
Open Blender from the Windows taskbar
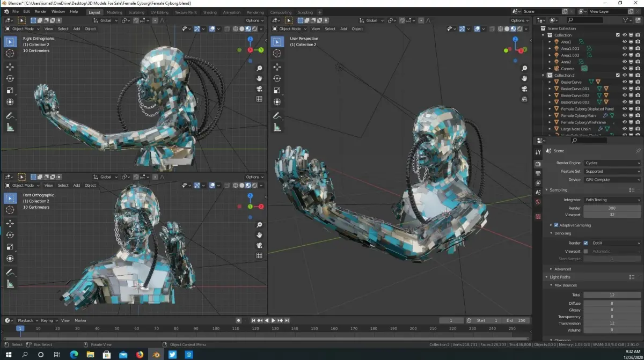point(156,355)
